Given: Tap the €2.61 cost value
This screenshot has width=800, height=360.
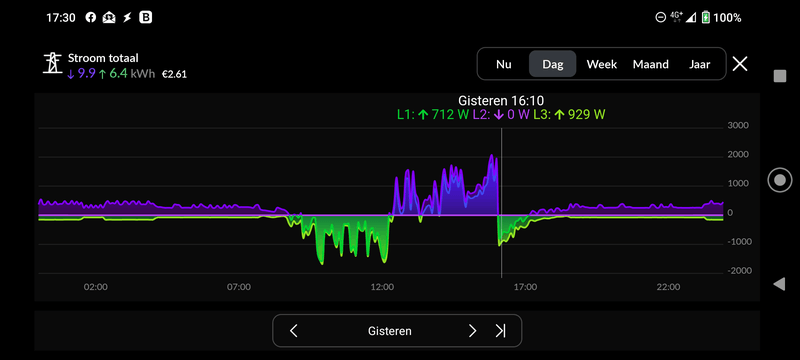Looking at the screenshot, I should tap(174, 74).
